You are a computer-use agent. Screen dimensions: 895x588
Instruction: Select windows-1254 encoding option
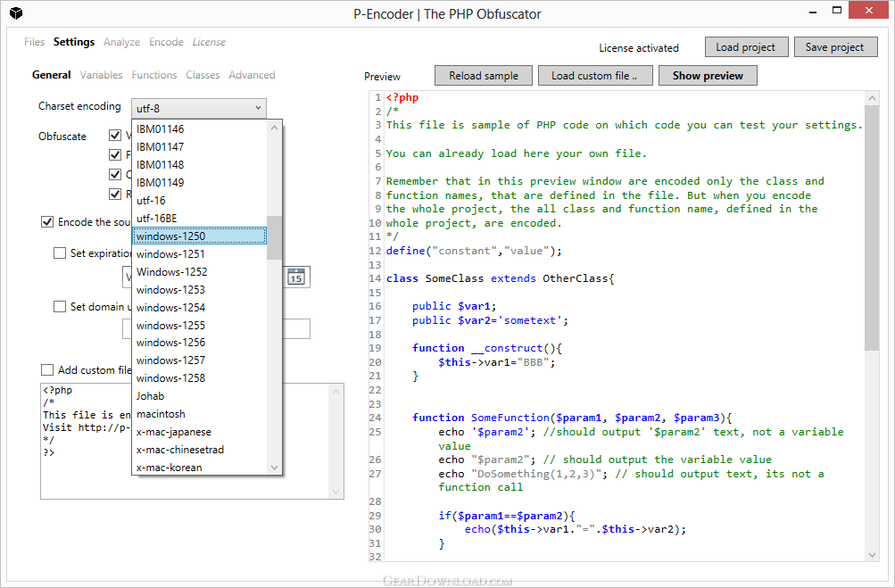coord(199,307)
